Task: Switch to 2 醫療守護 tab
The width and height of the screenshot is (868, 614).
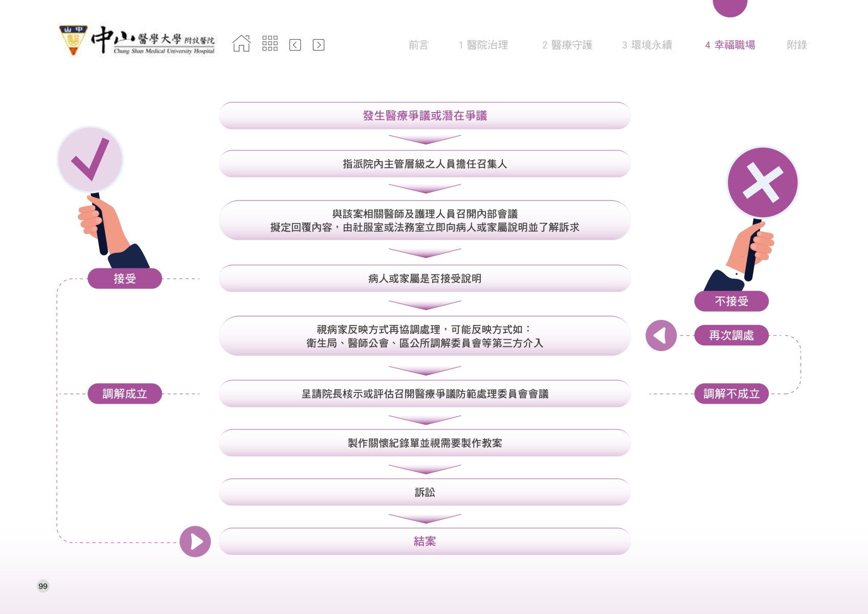Action: coord(567,45)
